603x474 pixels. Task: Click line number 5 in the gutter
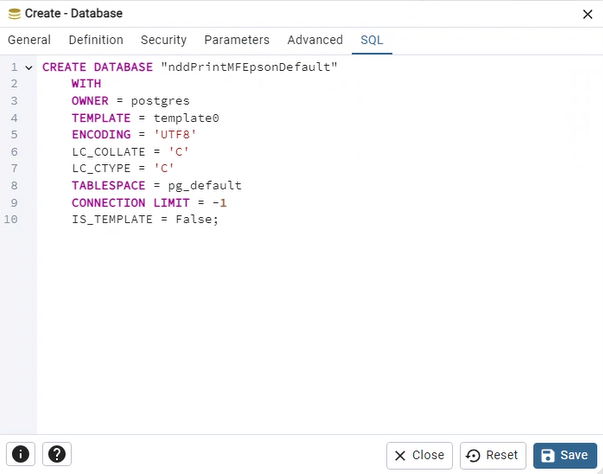click(x=13, y=134)
